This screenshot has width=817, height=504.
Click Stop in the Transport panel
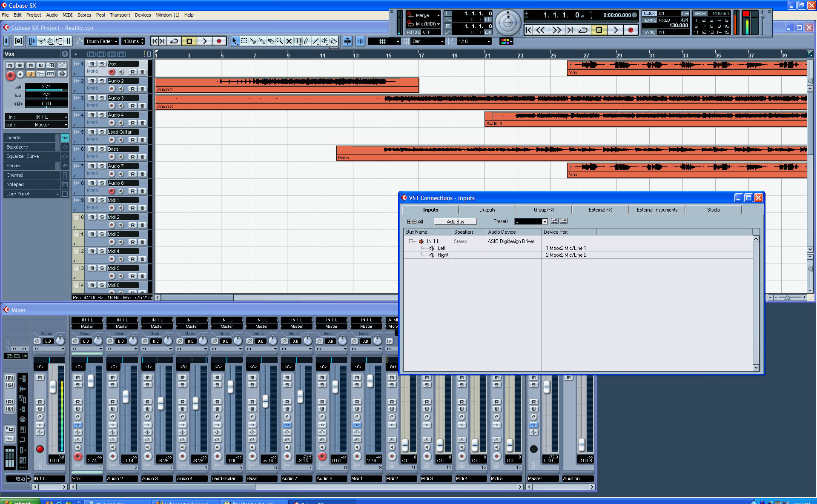(x=599, y=30)
